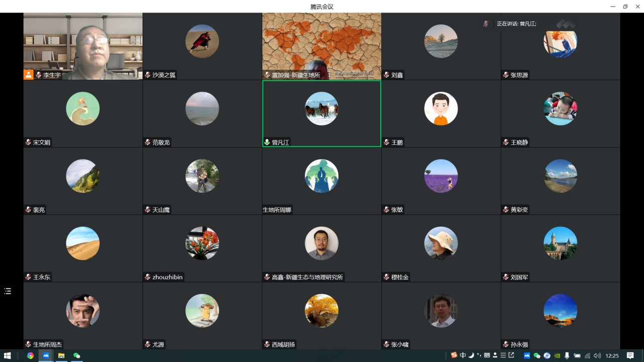Toggle the Sogou soft keyboard icon
Viewport: 644px width, 362px height.
pos(487,356)
